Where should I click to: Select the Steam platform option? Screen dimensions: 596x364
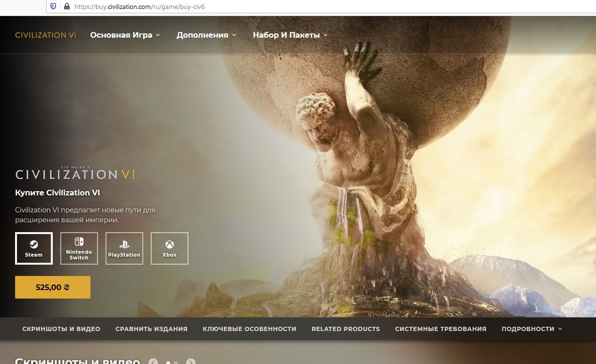tap(34, 248)
